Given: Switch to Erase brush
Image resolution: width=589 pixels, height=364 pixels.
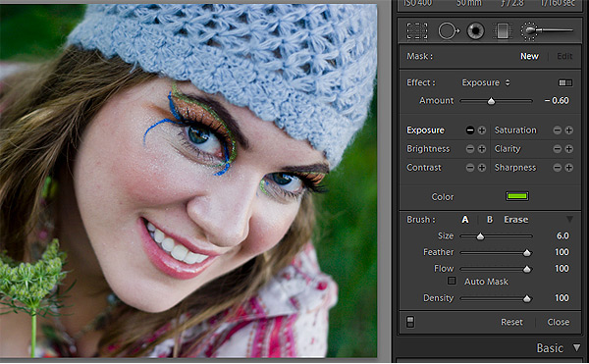Looking at the screenshot, I should point(516,220).
